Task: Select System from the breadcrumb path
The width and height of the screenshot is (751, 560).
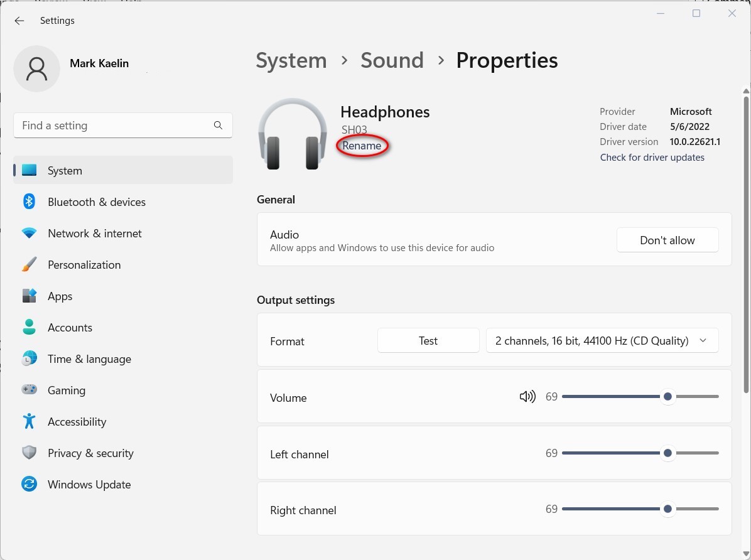Action: coord(291,60)
